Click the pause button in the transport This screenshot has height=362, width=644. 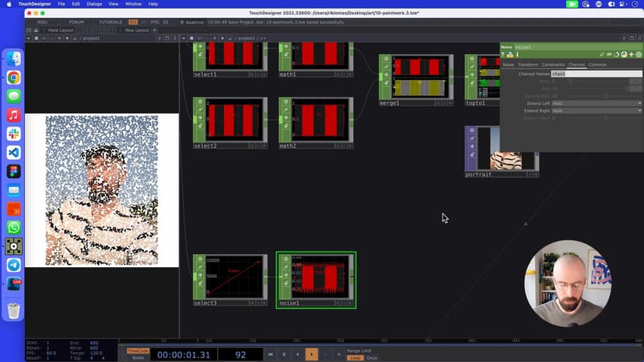coord(284,354)
